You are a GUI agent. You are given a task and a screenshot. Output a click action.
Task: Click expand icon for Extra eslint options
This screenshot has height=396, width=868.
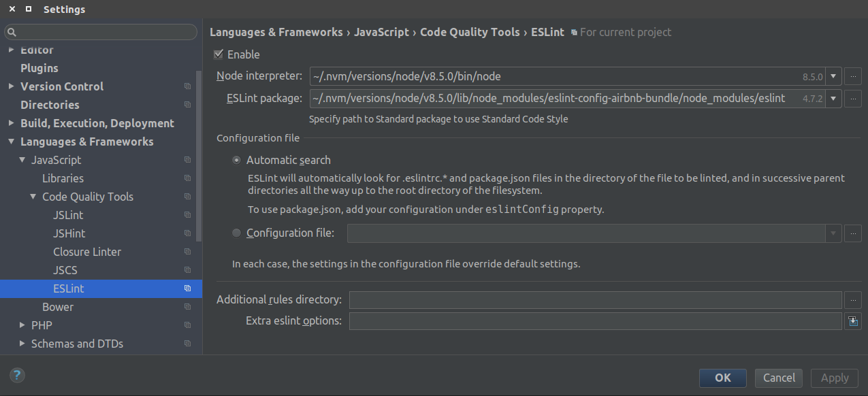click(x=853, y=321)
